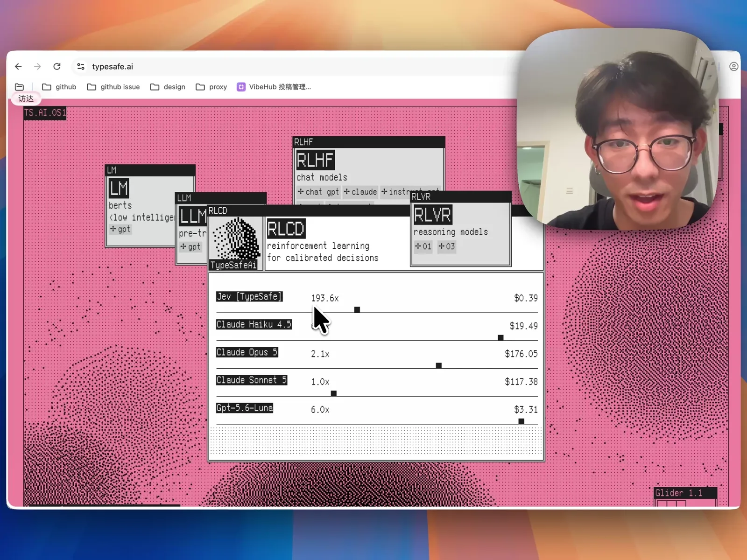This screenshot has height=560, width=747.
Task: Open the profile icon in browser toolbar
Action: (x=733, y=66)
